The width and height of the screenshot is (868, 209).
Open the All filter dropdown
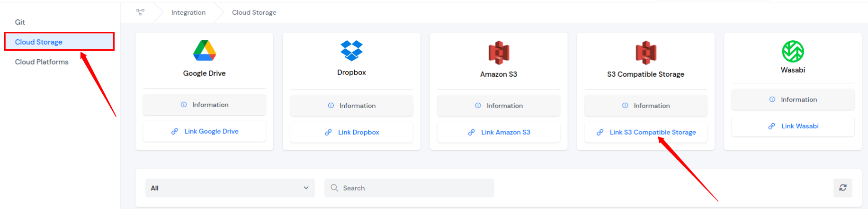coord(230,188)
